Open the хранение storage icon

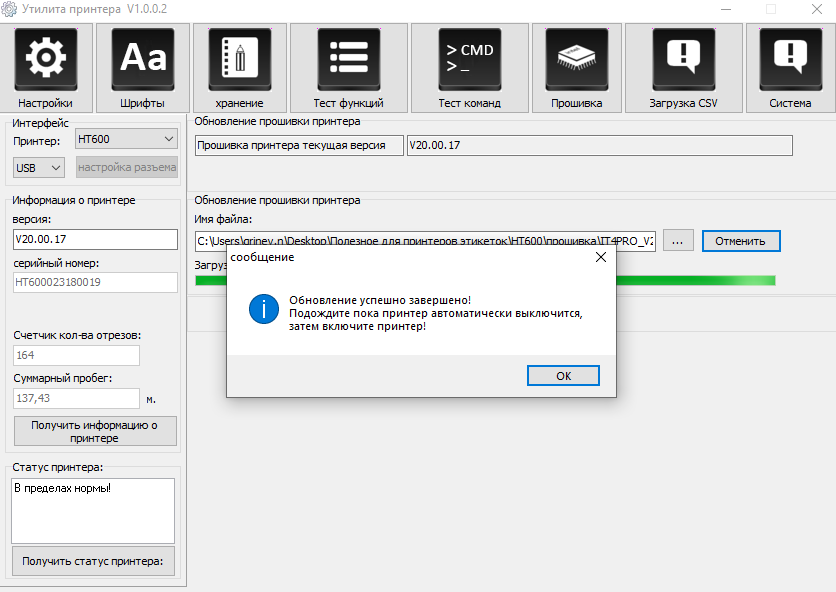tap(239, 60)
